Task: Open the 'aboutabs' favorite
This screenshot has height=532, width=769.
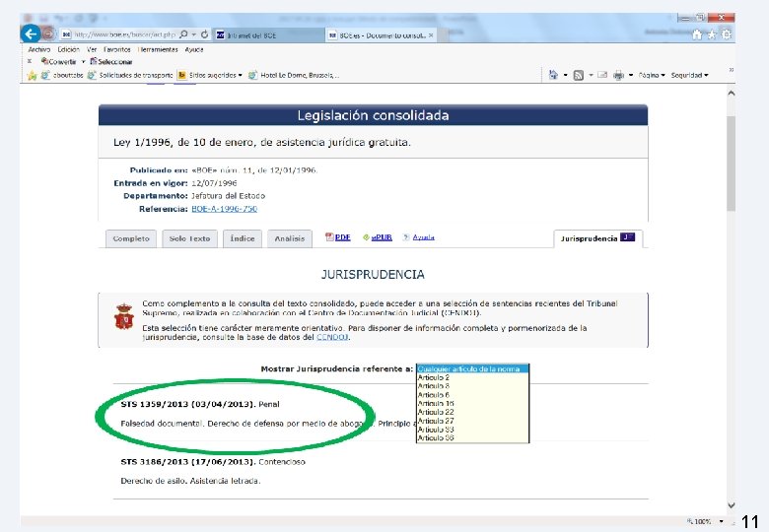Action: coord(62,76)
